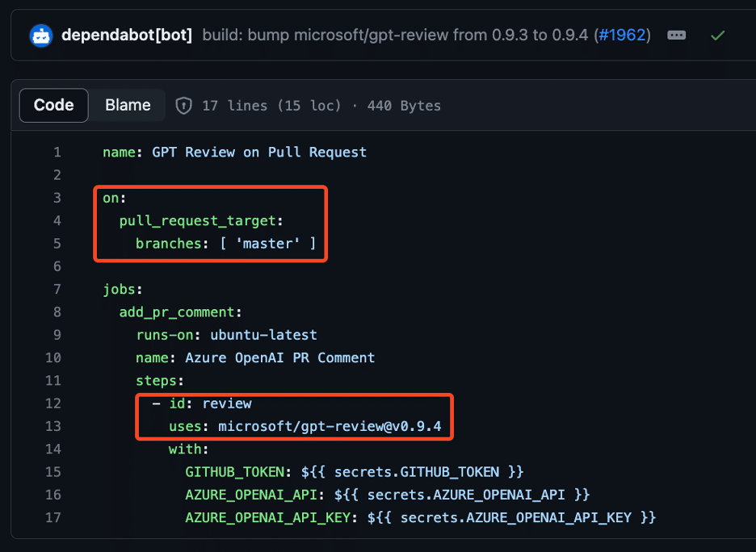Screen dimensions: 756x552
Task: Click the 440 Bytes file size text
Action: 404,105
